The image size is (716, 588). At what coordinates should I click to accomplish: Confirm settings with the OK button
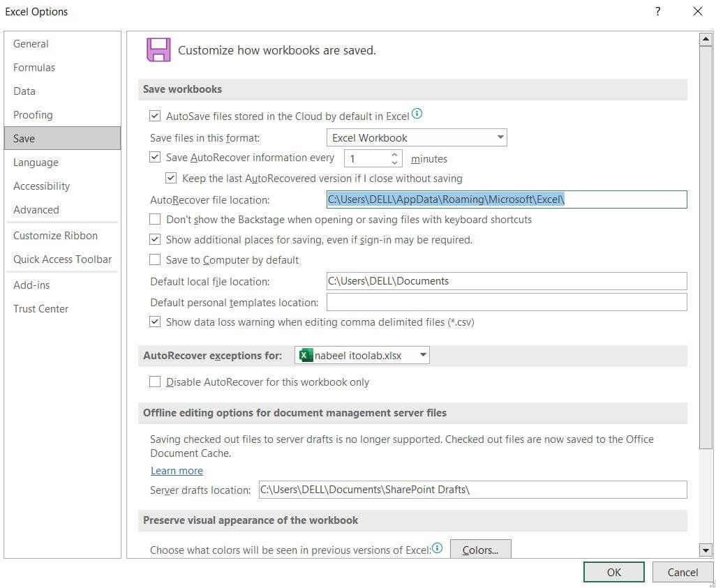613,571
